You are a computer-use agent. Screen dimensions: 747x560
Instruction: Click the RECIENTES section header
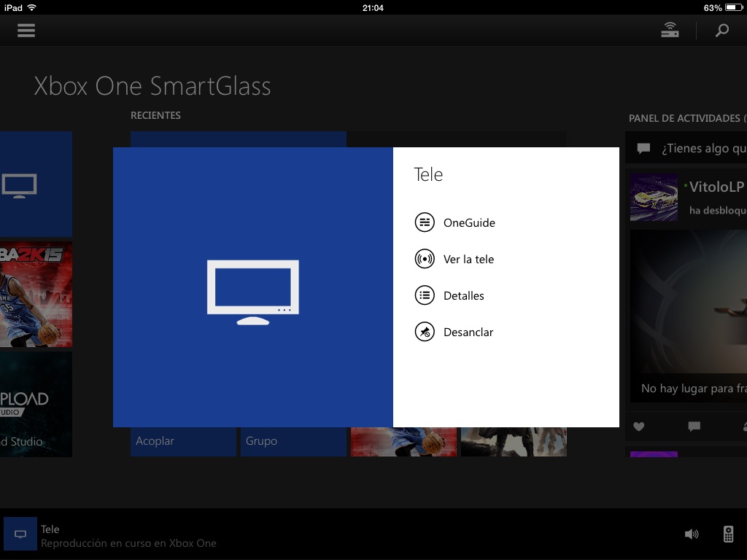point(156,116)
